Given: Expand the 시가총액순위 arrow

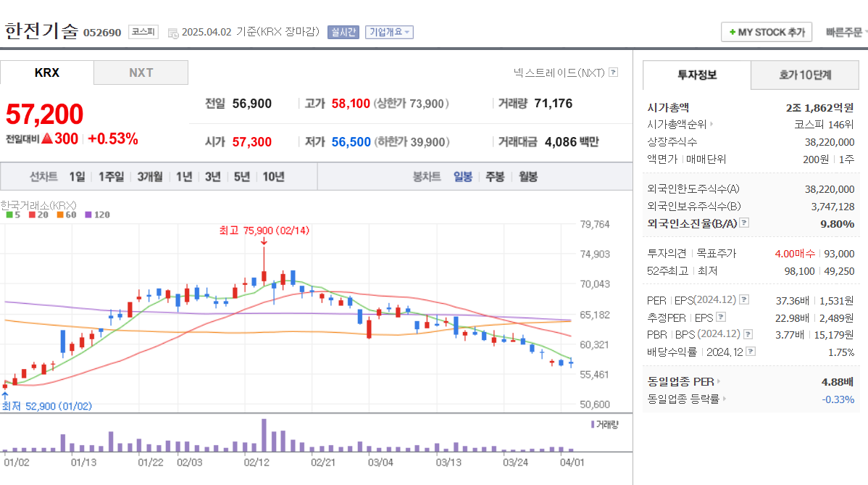Looking at the screenshot, I should click(x=712, y=125).
